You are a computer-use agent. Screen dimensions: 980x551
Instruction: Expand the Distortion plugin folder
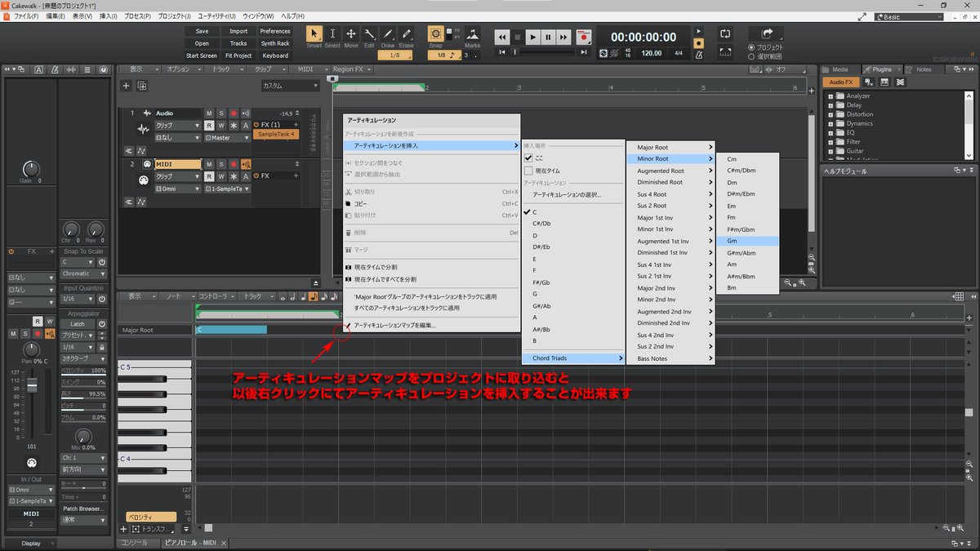pos(831,114)
